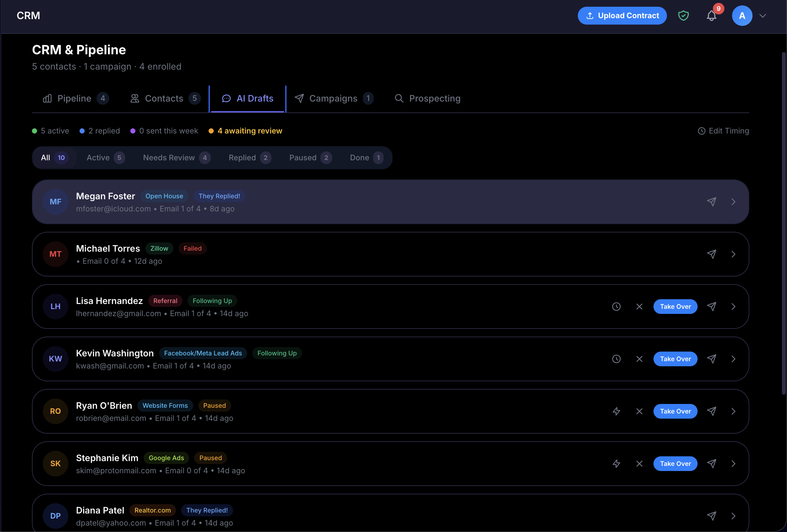Resume Ryan O'Brien's sequence with lightning icon
This screenshot has width=787, height=532.
coord(616,411)
